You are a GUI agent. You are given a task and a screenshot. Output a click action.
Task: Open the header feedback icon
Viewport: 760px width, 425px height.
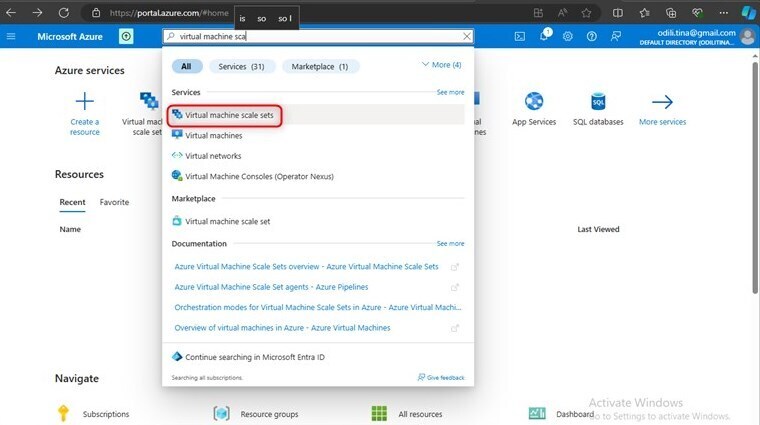[x=616, y=36]
